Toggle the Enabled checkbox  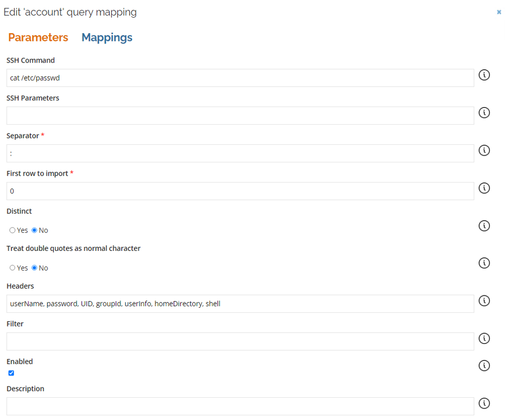click(11, 373)
